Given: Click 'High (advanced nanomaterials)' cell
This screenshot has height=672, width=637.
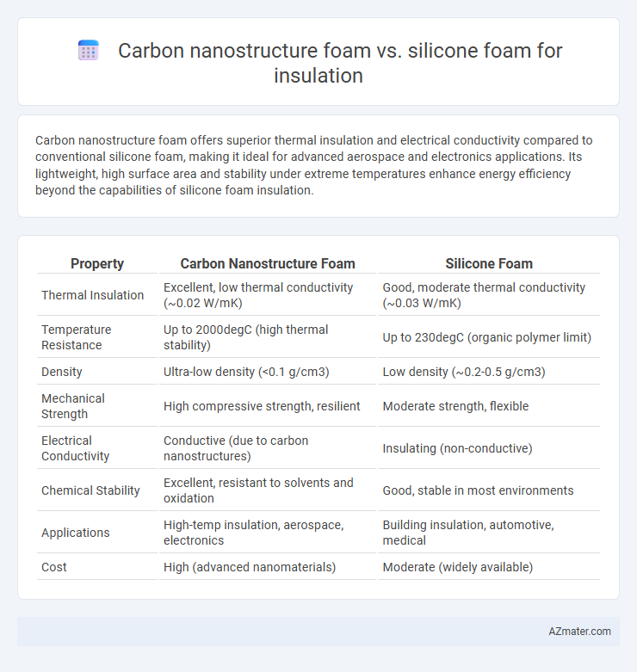Looking at the screenshot, I should [x=268, y=566].
